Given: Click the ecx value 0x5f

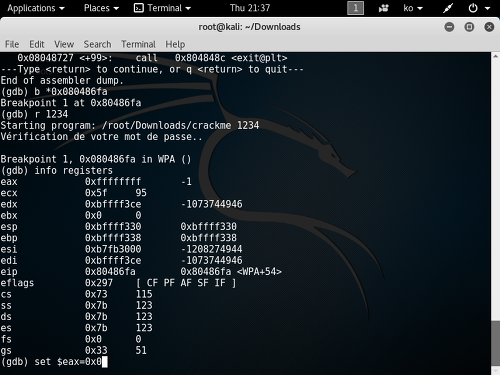Looking at the screenshot, I should point(96,193).
